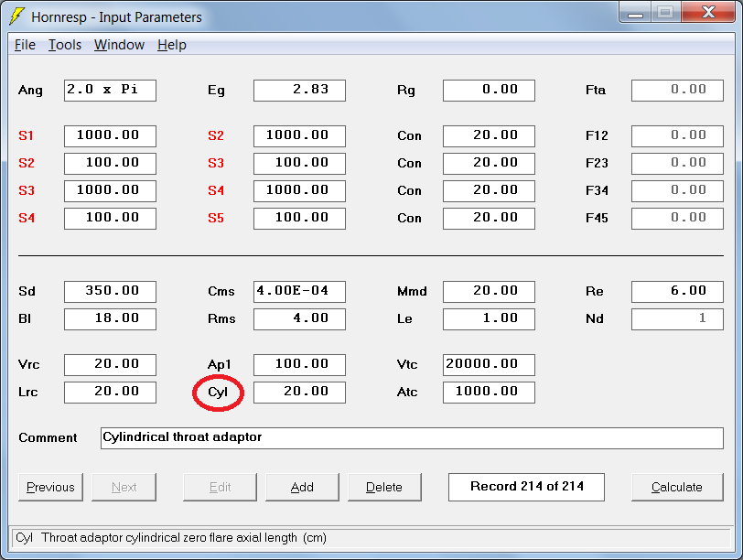The height and width of the screenshot is (560, 743).
Task: Click the first-row S1 area field 1000.00
Action: pos(110,136)
